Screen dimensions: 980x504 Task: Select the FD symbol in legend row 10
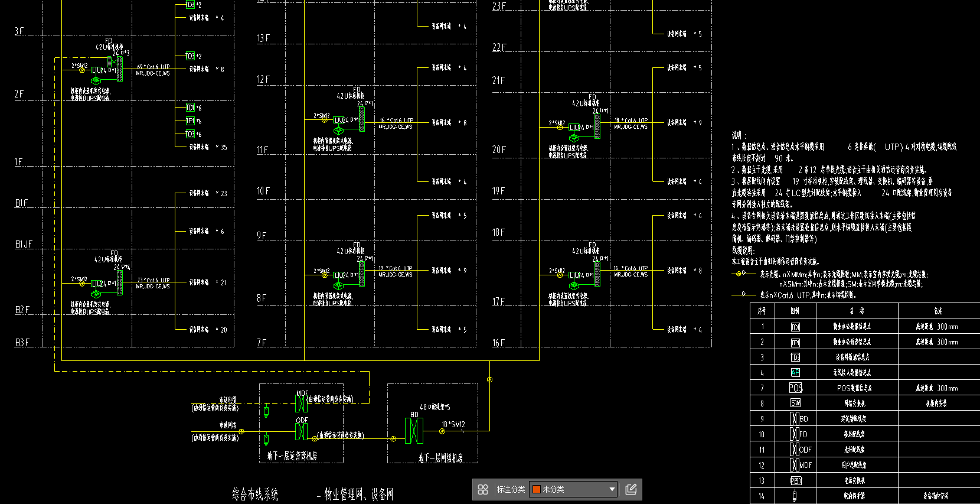click(x=799, y=434)
